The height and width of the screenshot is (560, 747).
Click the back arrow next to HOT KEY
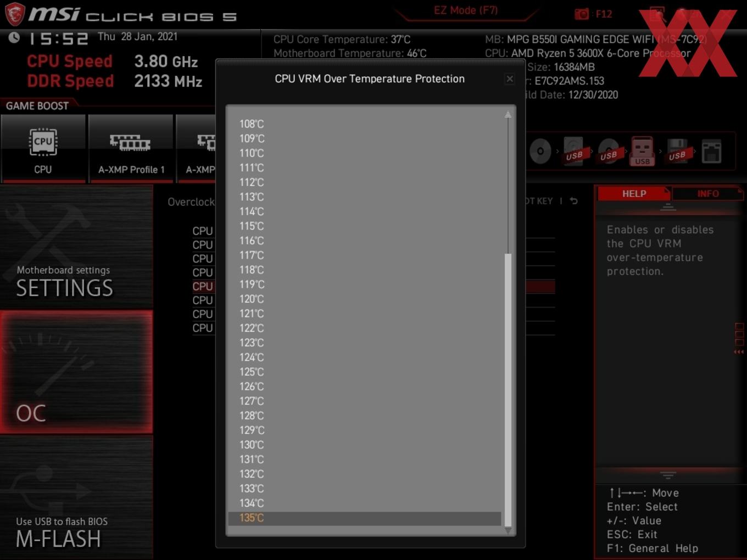click(573, 201)
